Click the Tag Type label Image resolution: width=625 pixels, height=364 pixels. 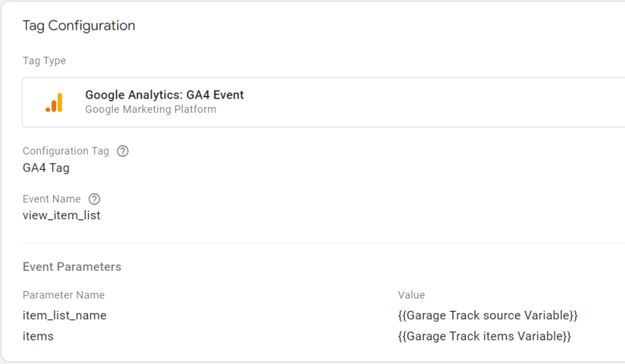point(44,61)
